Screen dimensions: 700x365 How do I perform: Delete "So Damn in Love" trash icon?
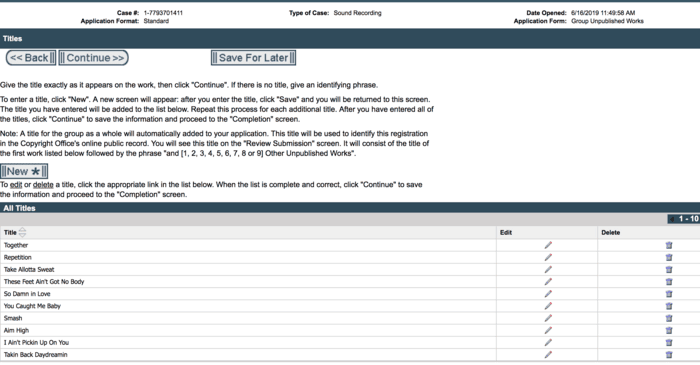click(669, 294)
